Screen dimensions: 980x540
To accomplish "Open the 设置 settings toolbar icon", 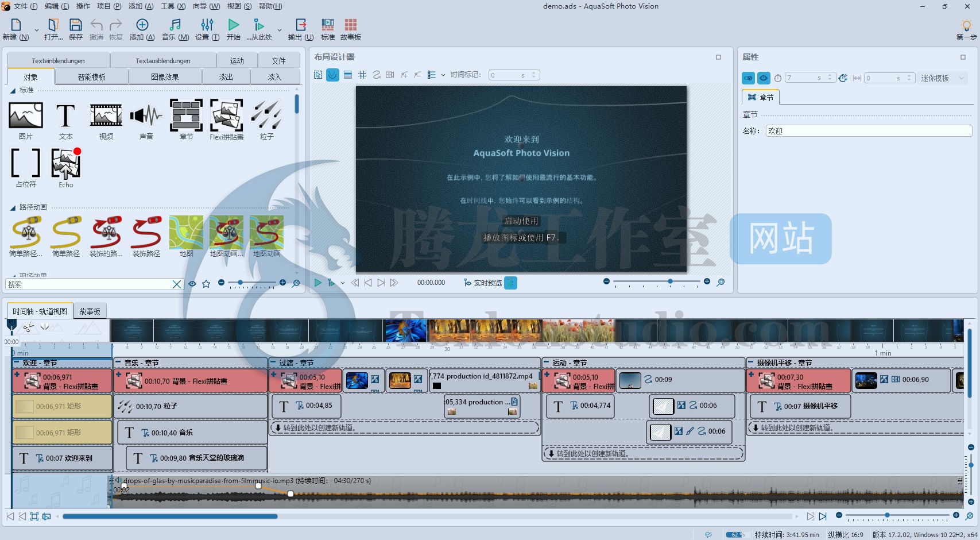I will (x=207, y=29).
